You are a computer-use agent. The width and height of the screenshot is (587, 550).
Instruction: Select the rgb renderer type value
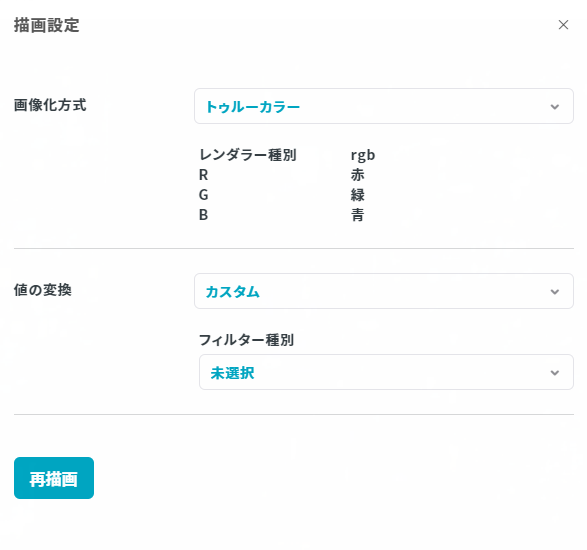click(x=363, y=155)
